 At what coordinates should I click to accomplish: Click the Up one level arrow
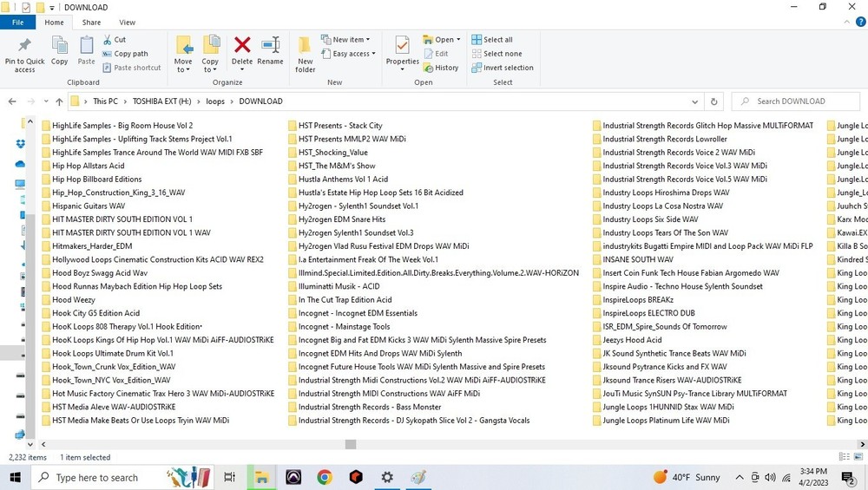pos(59,101)
